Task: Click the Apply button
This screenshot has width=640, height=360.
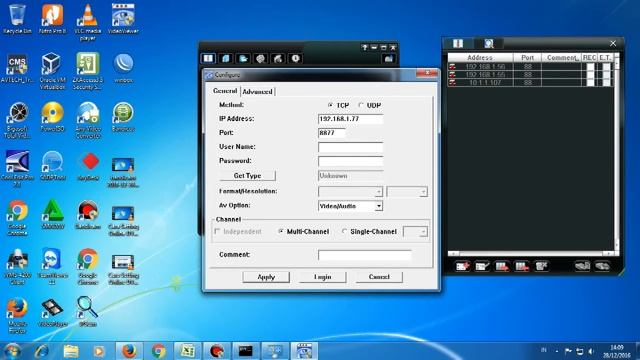Action: [266, 277]
